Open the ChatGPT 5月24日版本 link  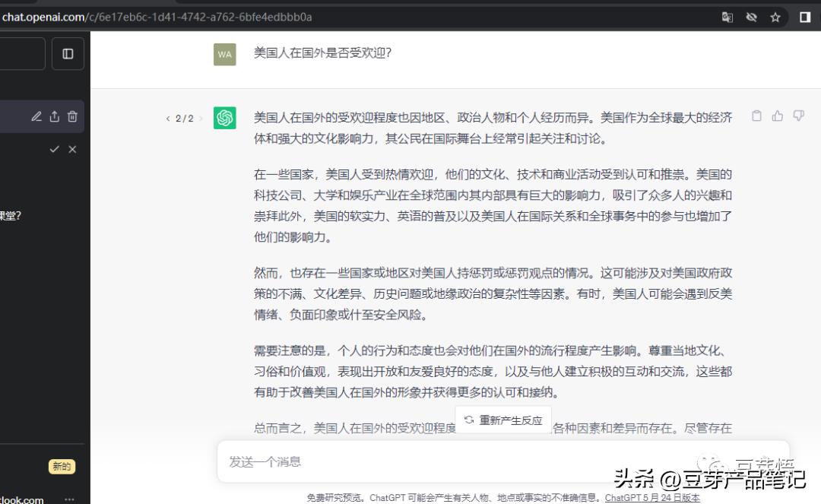(654, 498)
